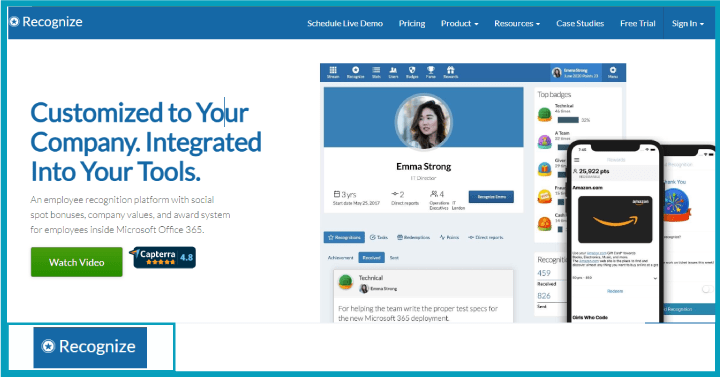Click the Thank You globe badge on phone
The width and height of the screenshot is (720, 377).
coord(676,204)
